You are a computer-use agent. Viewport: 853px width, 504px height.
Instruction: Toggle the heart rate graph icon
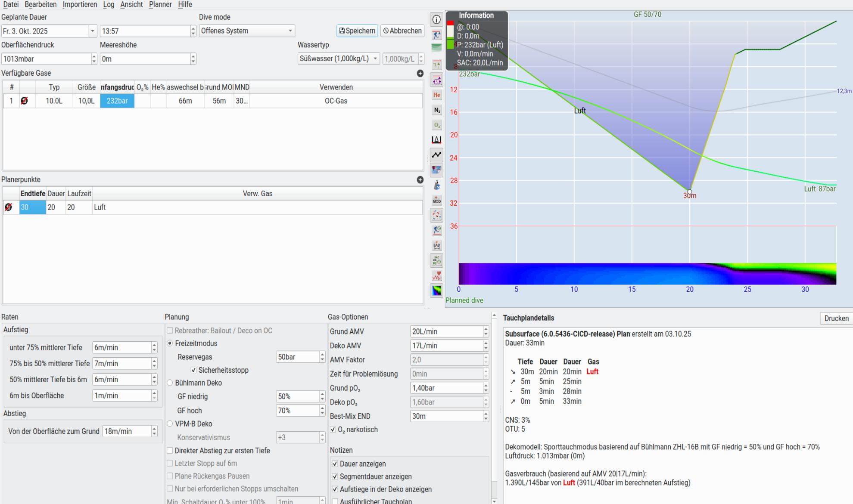click(x=436, y=275)
